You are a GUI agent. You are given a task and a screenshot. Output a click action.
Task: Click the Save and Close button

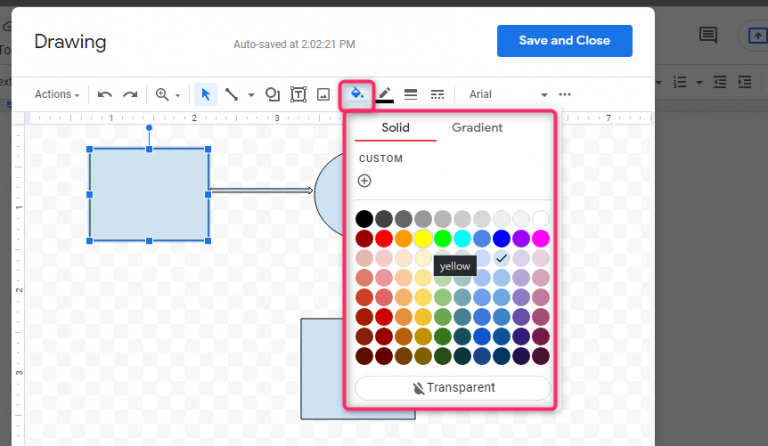pos(564,41)
